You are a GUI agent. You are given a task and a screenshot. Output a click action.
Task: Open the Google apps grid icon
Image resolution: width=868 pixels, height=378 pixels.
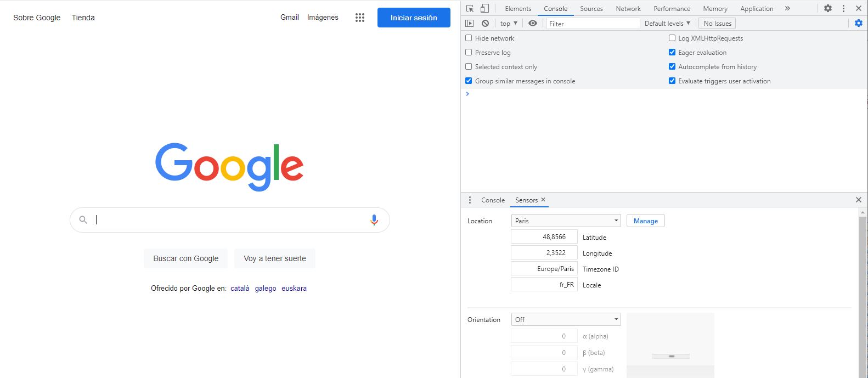360,18
